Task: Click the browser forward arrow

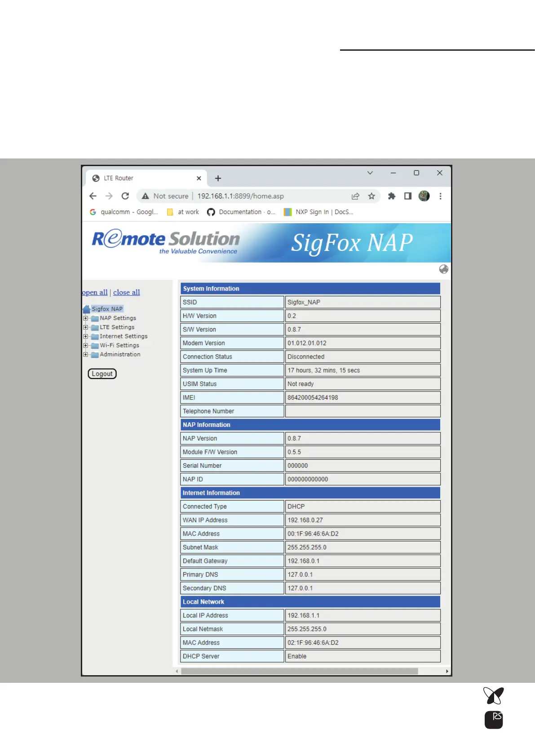Action: 109,196
